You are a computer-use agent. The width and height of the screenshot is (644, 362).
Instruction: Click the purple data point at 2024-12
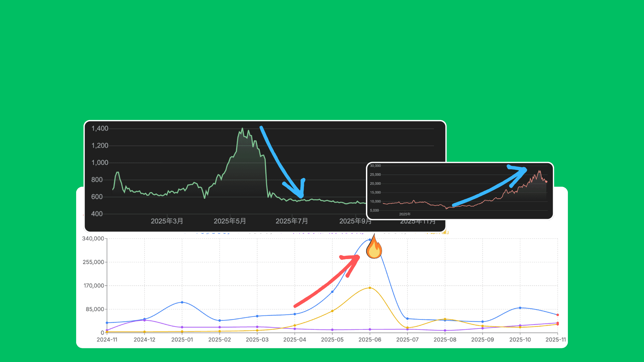tap(145, 320)
